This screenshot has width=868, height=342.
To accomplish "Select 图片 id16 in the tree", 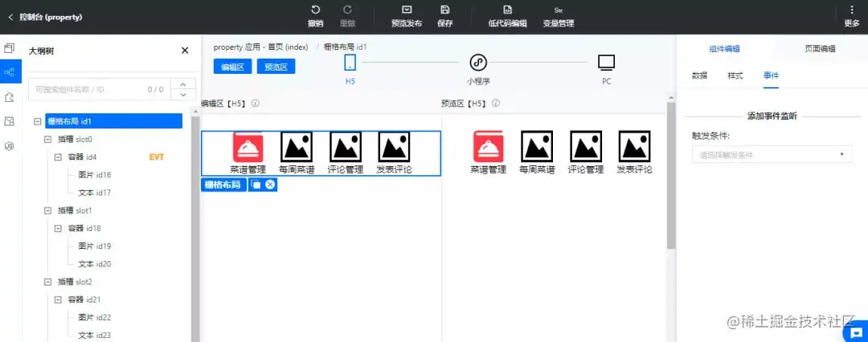I will click(x=95, y=175).
